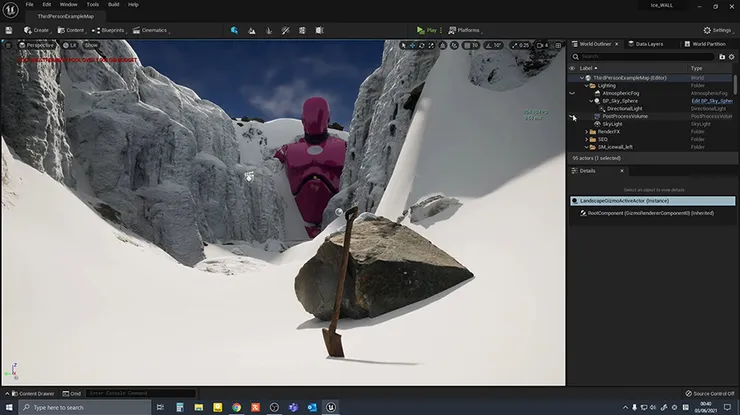Toggle grid snapping in the viewport toolbar
The width and height of the screenshot is (740, 415).
467,45
